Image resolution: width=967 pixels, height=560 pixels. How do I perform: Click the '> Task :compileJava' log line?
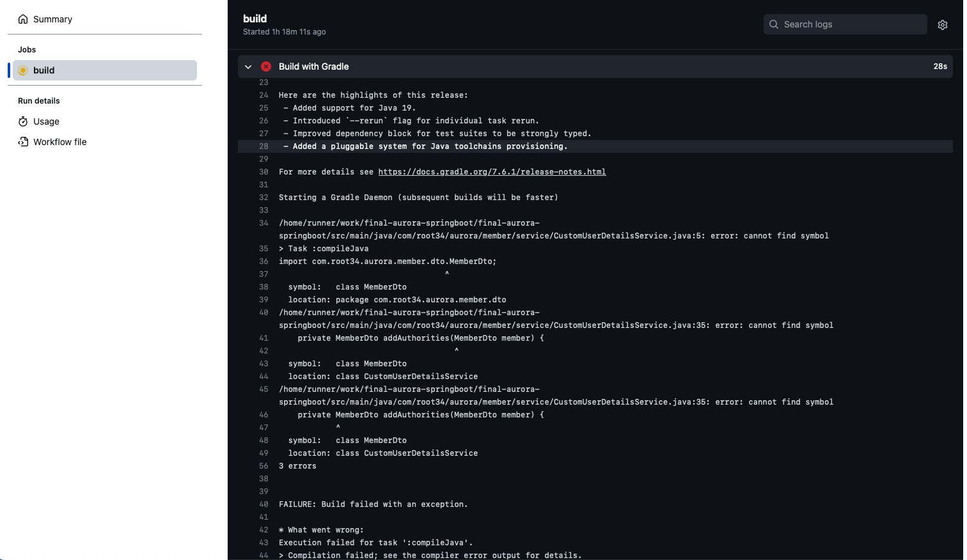point(324,249)
